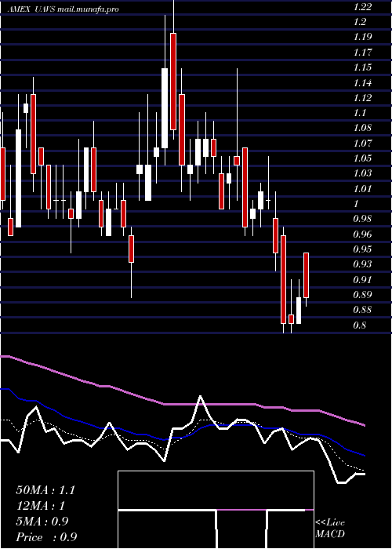392x549 pixels.
Task: Click the 0.88 price axis label
Action: tap(362, 311)
